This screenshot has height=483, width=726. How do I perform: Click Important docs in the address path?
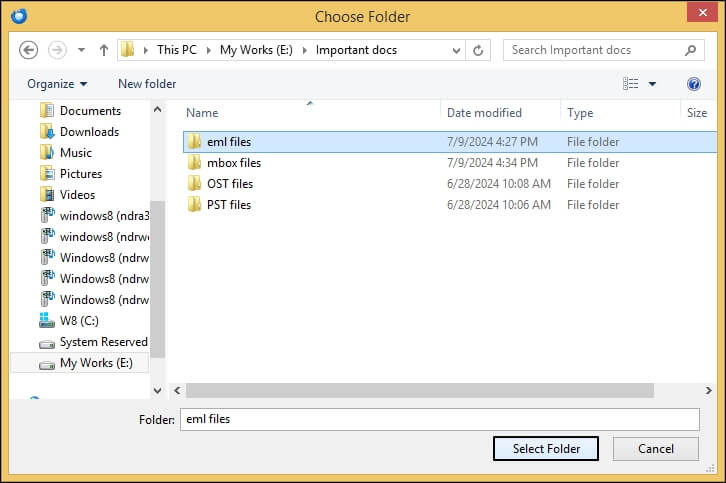[x=356, y=50]
